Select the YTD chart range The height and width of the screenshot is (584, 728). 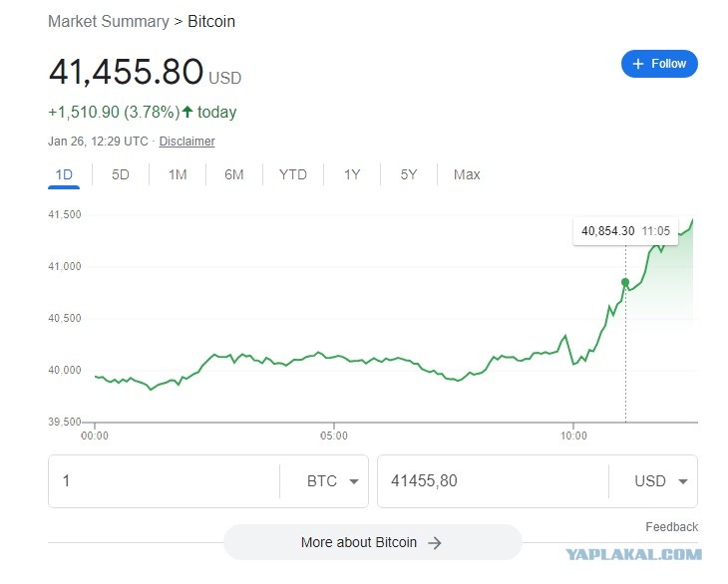click(x=293, y=174)
